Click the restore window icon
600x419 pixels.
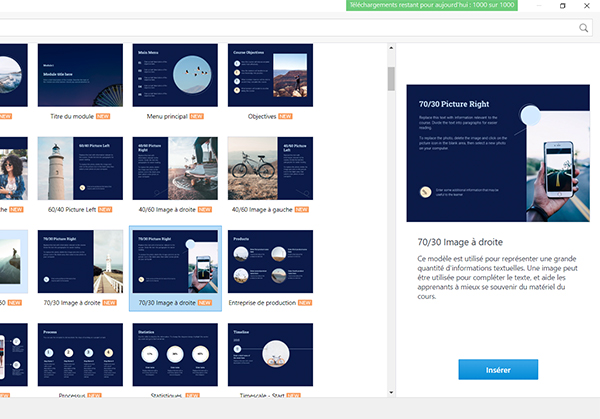[x=563, y=6]
